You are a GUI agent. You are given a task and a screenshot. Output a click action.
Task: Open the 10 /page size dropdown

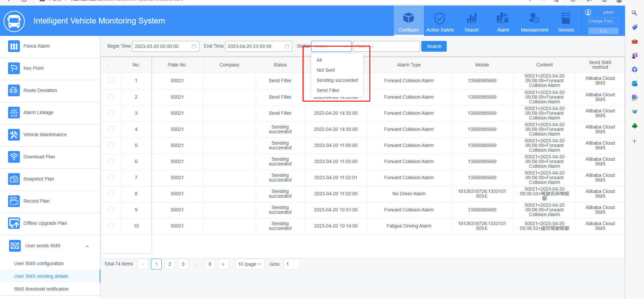tap(250, 264)
